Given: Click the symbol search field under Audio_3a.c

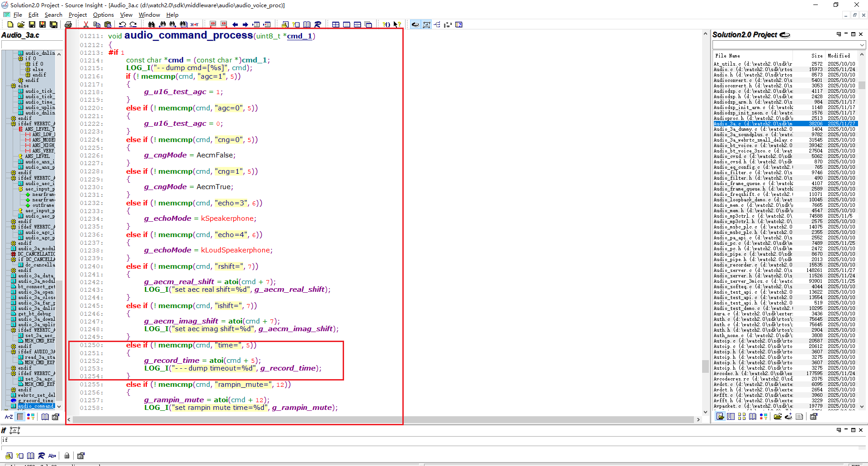Looking at the screenshot, I should pos(32,45).
